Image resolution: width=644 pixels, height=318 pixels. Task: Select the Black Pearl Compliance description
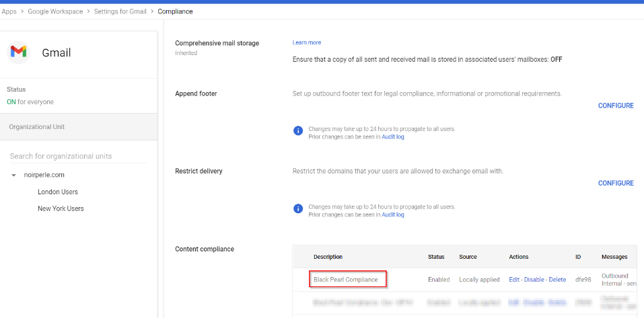tap(346, 280)
